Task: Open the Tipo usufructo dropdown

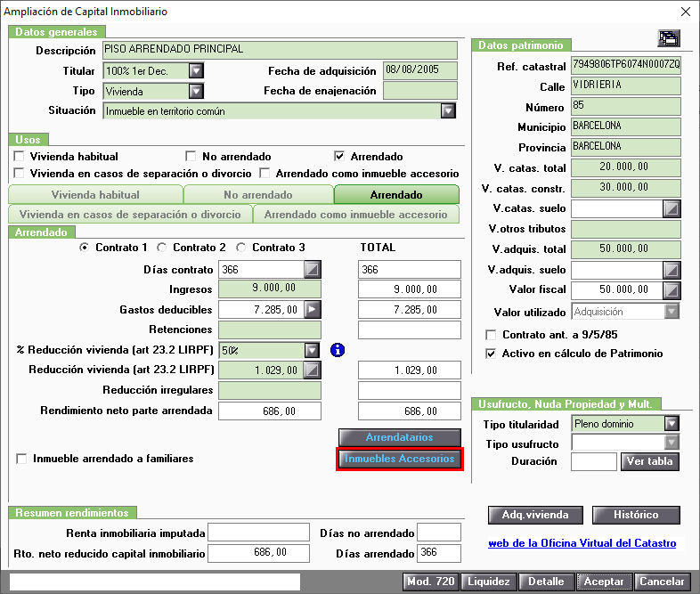Action: pos(672,443)
